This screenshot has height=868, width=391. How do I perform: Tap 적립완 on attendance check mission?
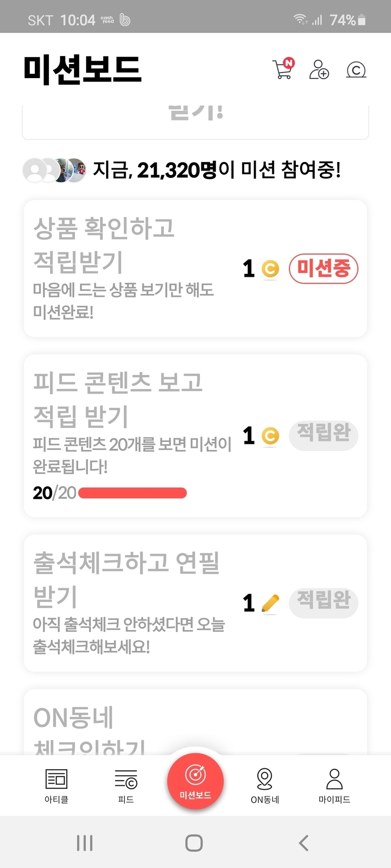324,603
